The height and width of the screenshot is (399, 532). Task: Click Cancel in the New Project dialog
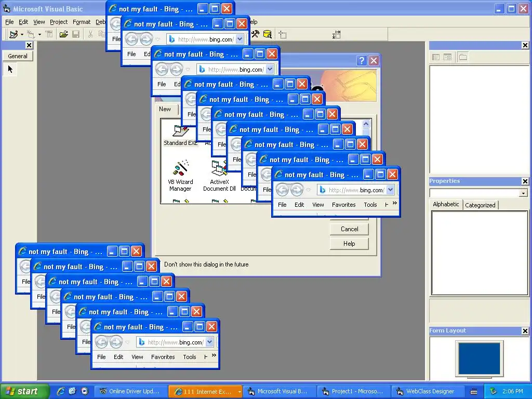point(349,229)
